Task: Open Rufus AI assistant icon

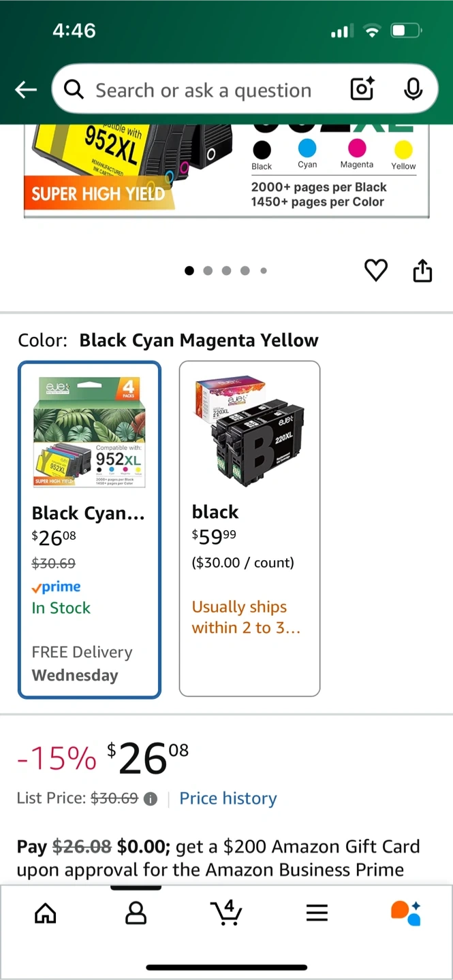Action: tap(406, 913)
